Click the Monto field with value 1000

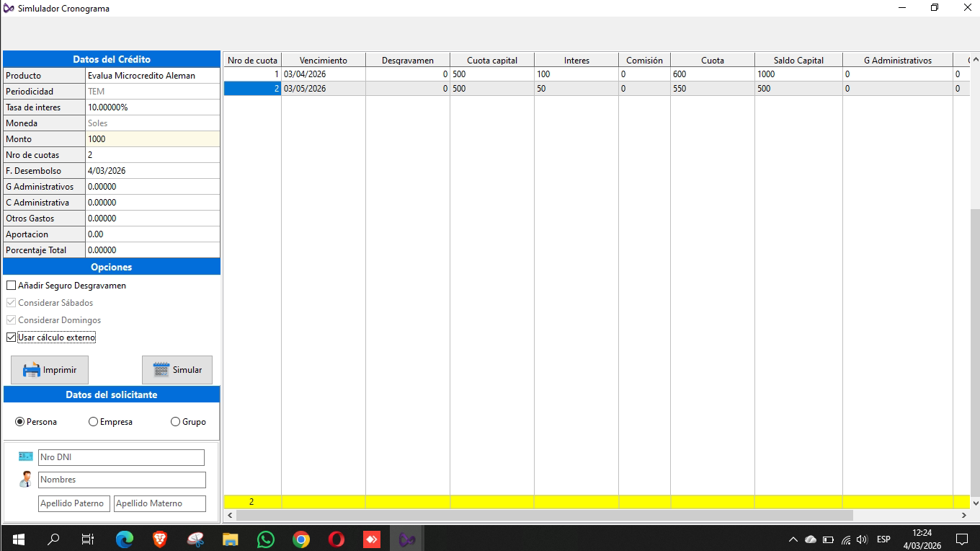pos(152,139)
